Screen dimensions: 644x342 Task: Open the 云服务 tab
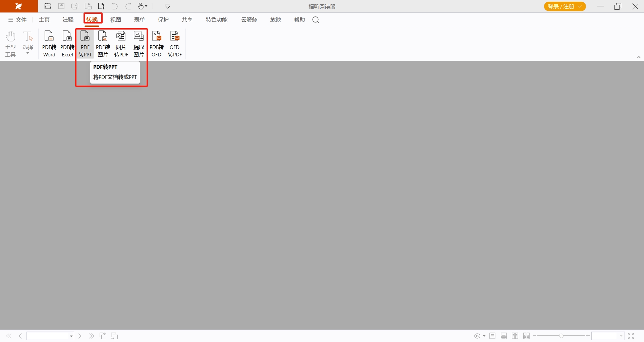click(249, 20)
